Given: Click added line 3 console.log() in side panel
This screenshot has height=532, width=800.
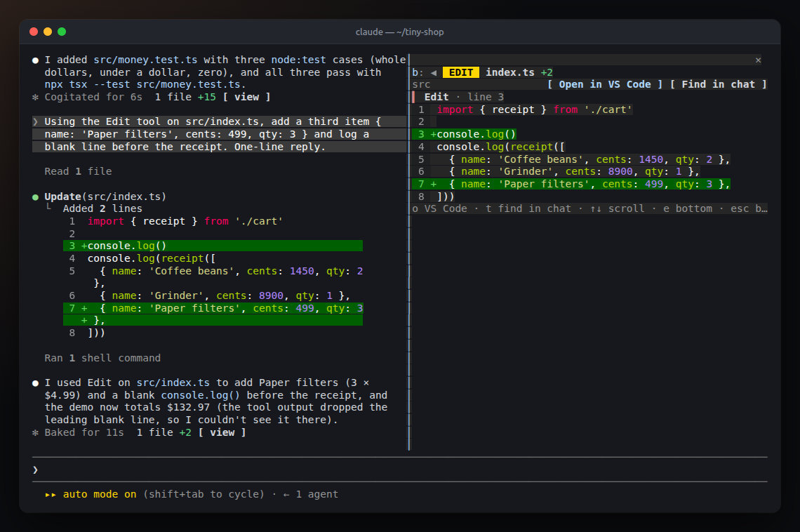Looking at the screenshot, I should click(x=465, y=134).
